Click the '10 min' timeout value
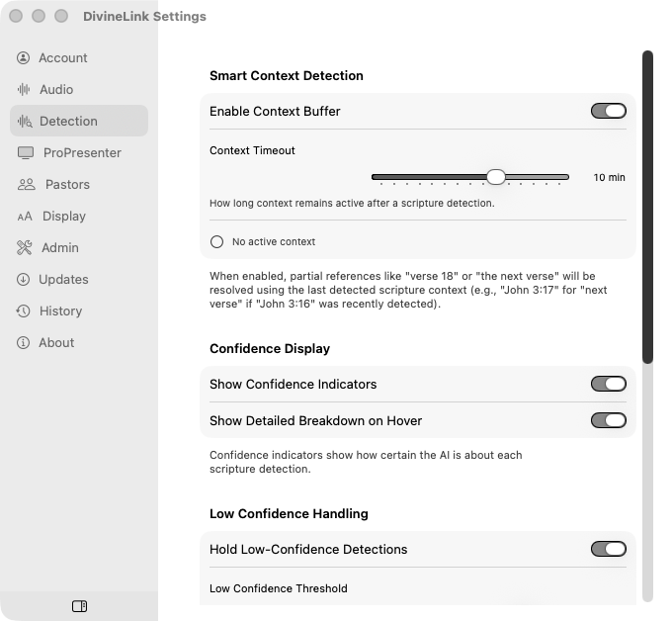The width and height of the screenshot is (672, 621). [609, 177]
